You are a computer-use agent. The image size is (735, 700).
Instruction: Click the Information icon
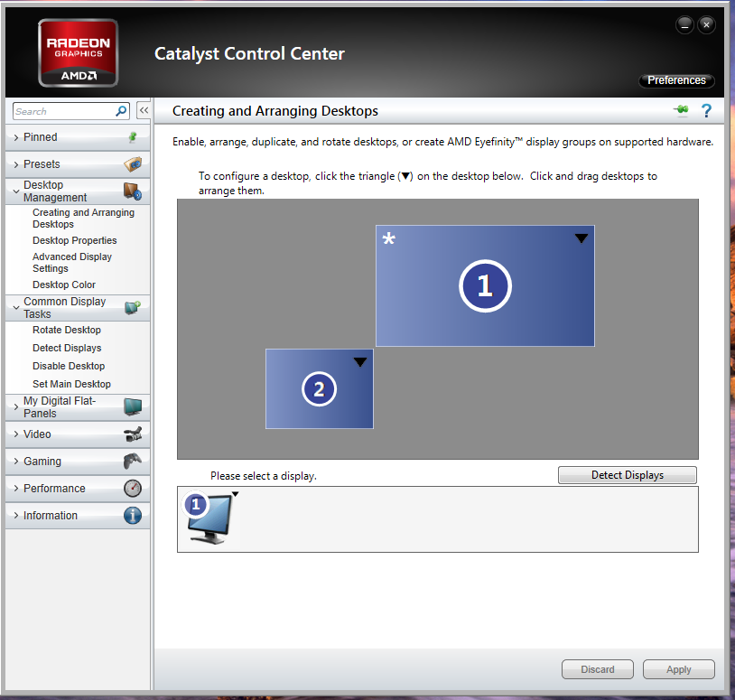click(x=133, y=515)
